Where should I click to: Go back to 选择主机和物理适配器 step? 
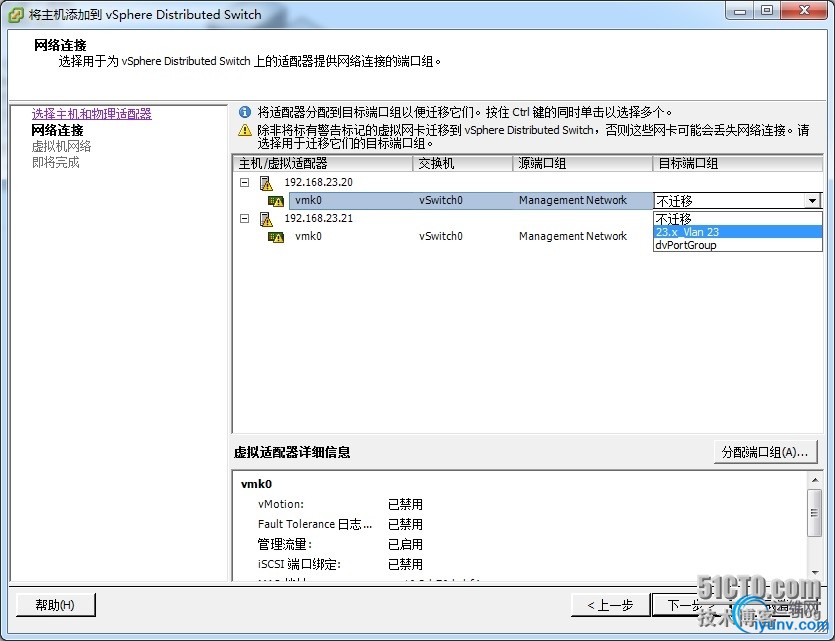[x=92, y=114]
